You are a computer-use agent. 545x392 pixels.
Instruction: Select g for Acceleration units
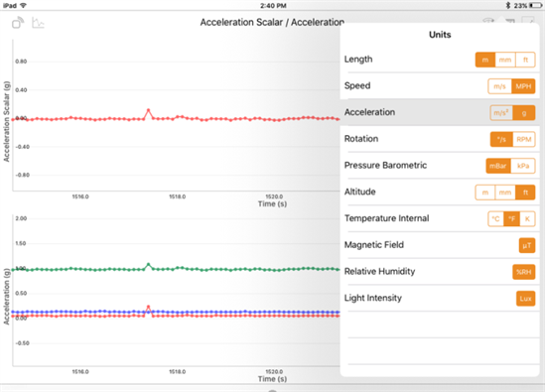pos(524,113)
